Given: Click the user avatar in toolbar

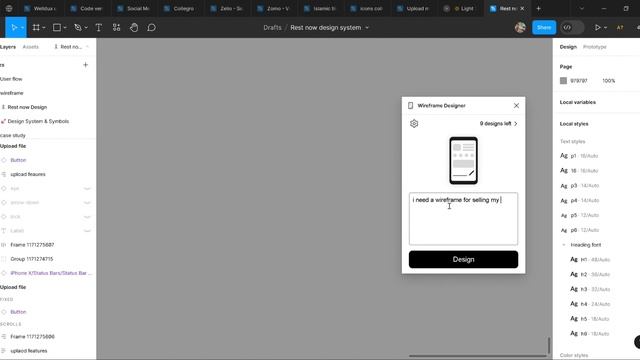Looking at the screenshot, I should click(520, 27).
